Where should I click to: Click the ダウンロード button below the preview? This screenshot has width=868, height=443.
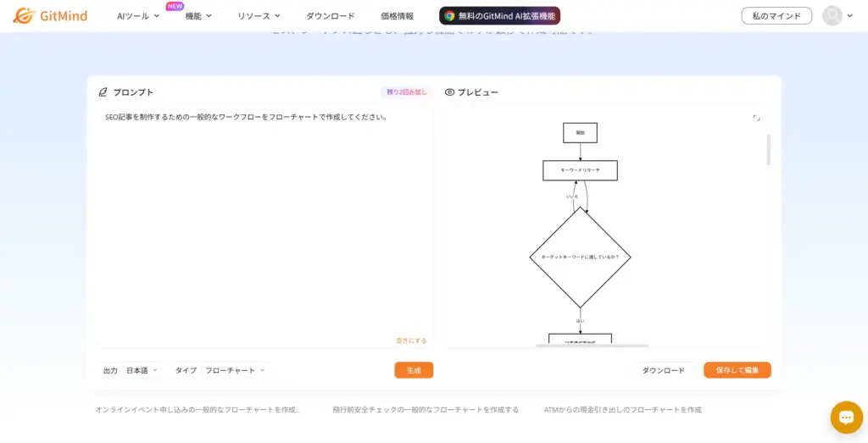point(663,370)
